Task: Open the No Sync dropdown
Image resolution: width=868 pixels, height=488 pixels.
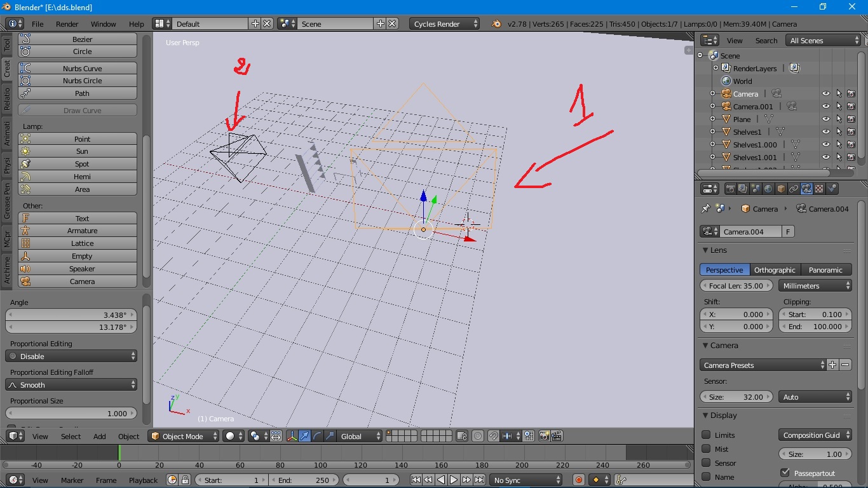Action: pyautogui.click(x=526, y=480)
